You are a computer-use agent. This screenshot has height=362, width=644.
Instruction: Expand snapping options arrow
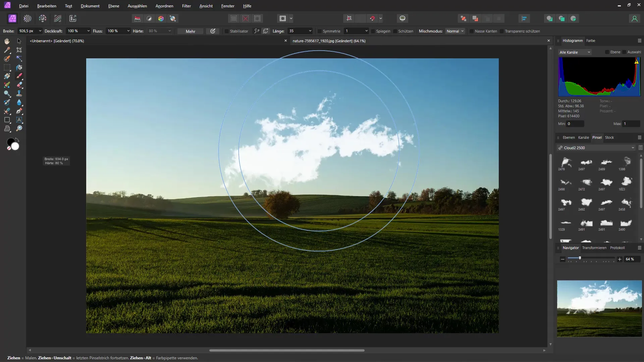[381, 18]
